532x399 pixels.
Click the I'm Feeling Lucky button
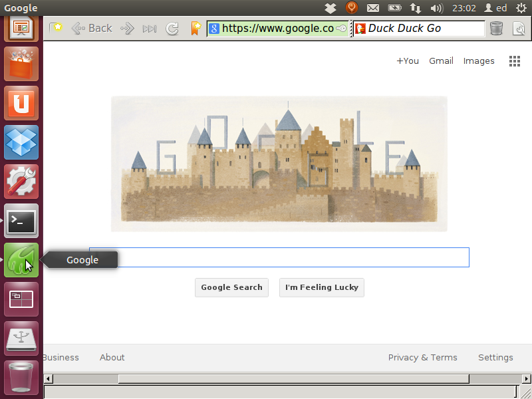point(322,287)
